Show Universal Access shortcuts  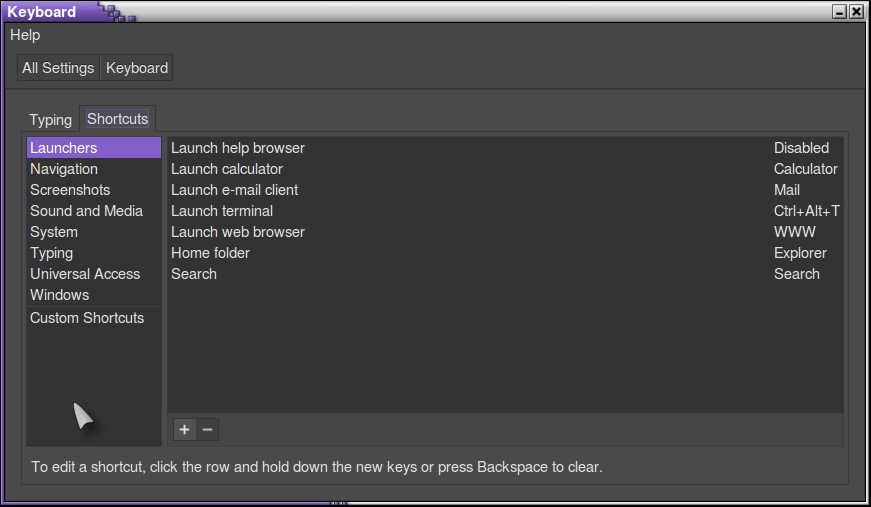tap(85, 274)
